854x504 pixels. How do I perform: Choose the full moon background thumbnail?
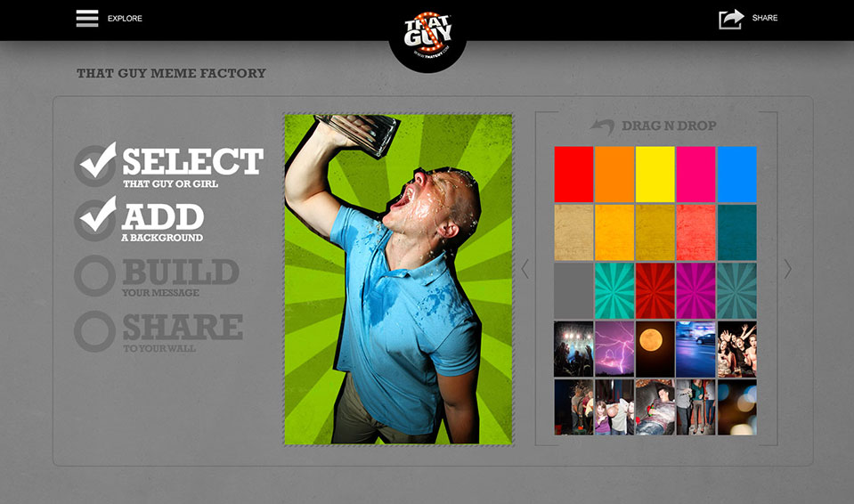click(655, 349)
